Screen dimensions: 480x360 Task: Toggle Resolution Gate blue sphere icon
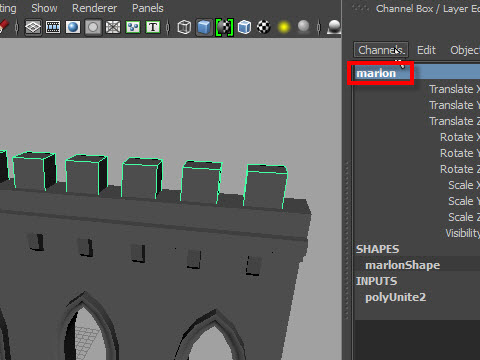coord(73,27)
